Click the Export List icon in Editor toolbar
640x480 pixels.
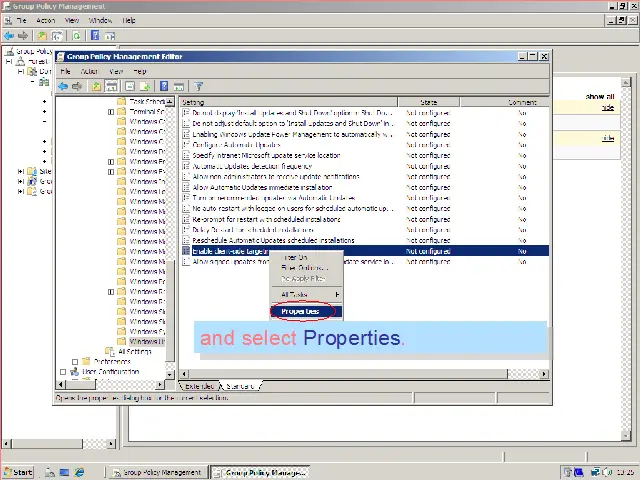point(145,87)
